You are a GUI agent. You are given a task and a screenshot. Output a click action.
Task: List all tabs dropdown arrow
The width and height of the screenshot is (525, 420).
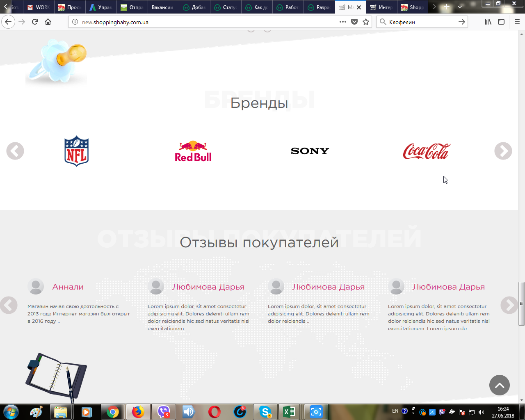pos(460,7)
